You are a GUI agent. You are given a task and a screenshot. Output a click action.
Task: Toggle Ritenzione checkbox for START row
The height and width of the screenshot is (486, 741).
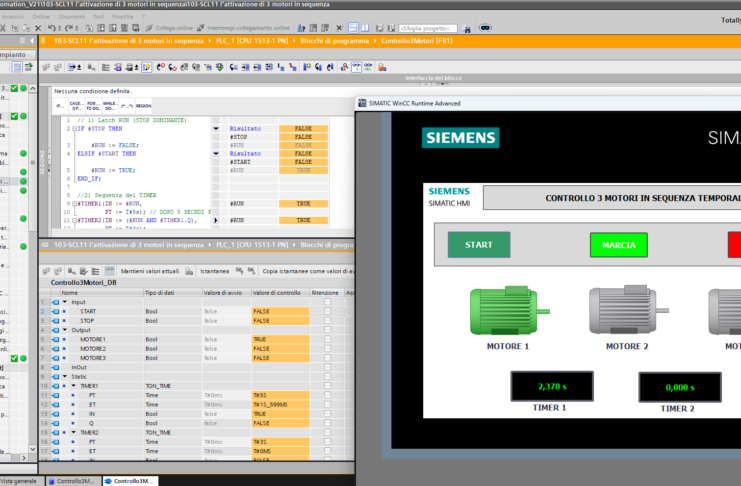pos(327,311)
